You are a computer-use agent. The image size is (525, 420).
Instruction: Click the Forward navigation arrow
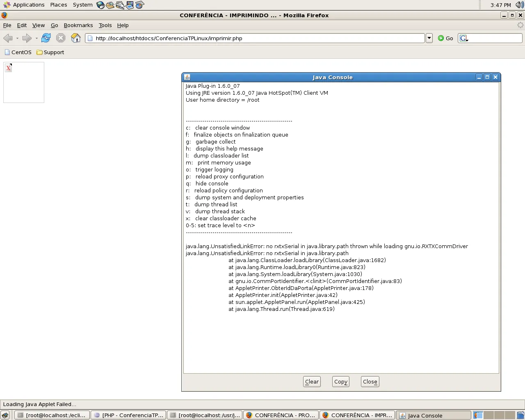[x=27, y=38]
